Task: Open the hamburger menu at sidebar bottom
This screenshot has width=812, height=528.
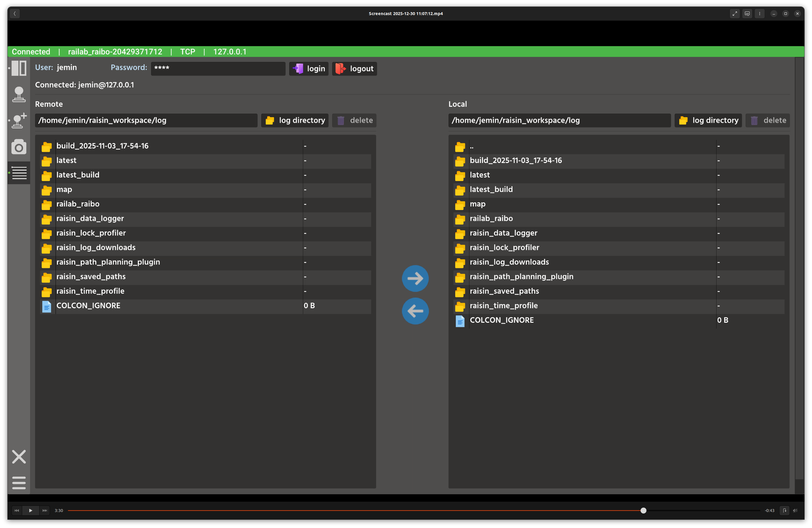Action: click(x=19, y=483)
